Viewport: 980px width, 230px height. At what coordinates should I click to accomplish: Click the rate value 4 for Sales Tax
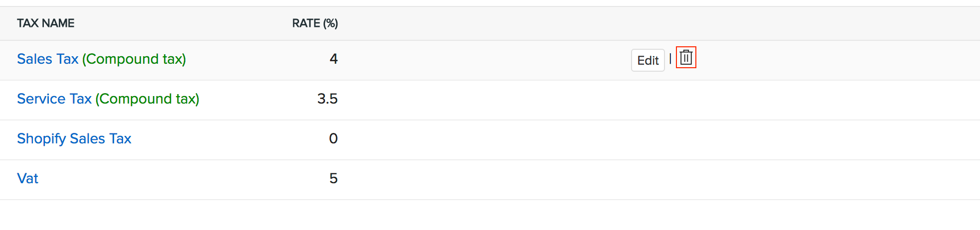point(333,59)
